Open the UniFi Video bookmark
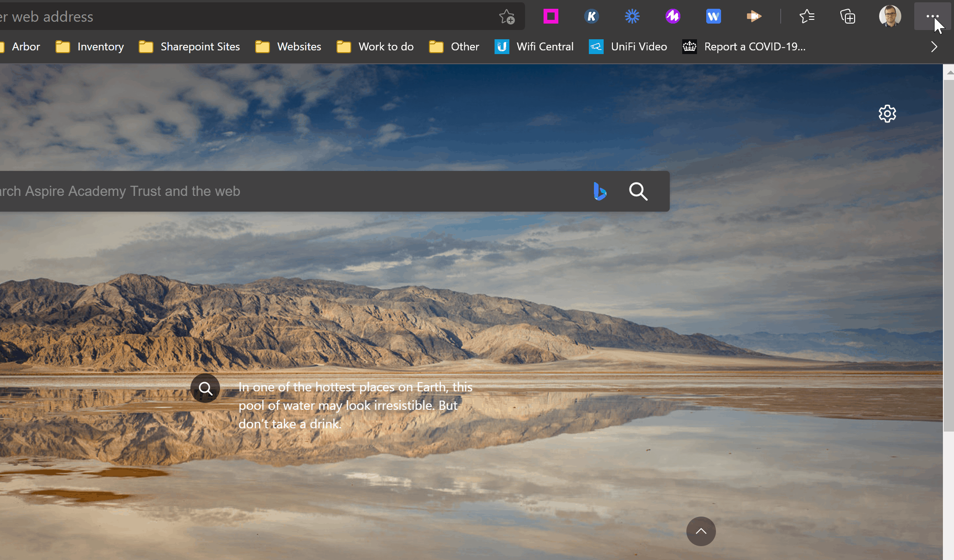The height and width of the screenshot is (560, 954). (628, 47)
